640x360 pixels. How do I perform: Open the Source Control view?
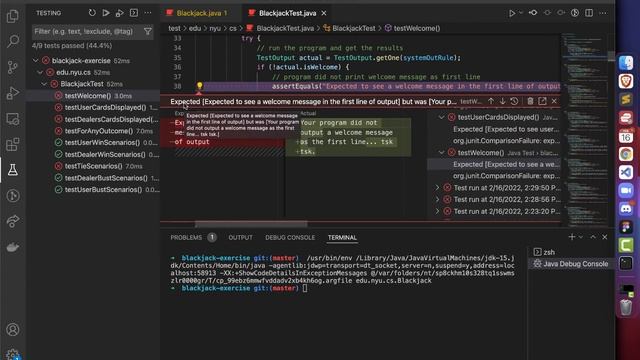pos(13,67)
